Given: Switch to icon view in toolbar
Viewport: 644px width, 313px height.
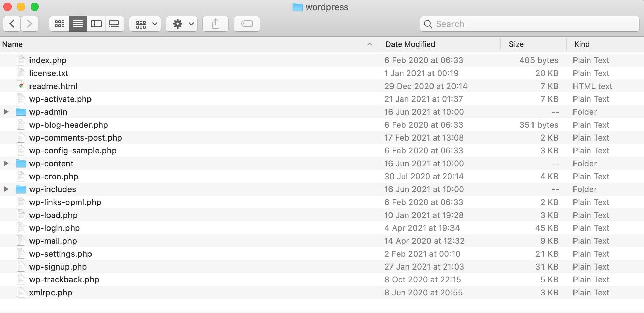Looking at the screenshot, I should pos(60,24).
